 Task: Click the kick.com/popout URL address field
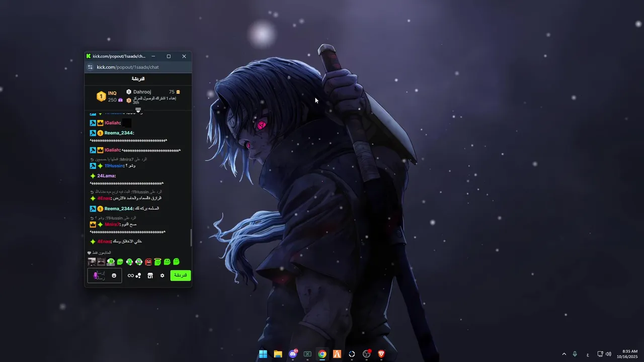[x=128, y=67]
